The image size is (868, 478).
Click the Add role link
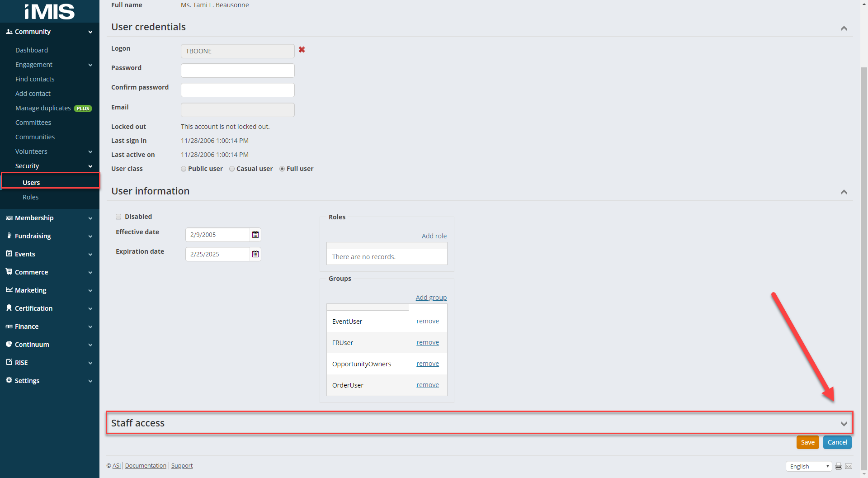coord(434,236)
